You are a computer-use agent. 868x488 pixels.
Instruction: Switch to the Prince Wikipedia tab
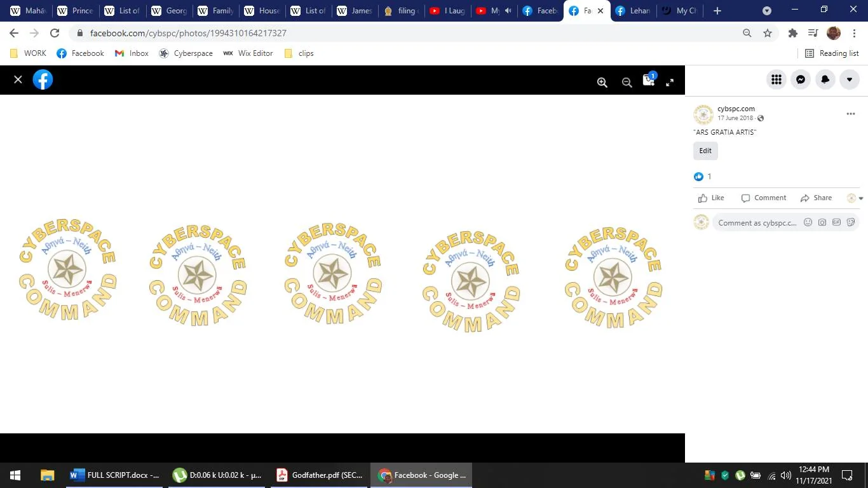tap(75, 11)
